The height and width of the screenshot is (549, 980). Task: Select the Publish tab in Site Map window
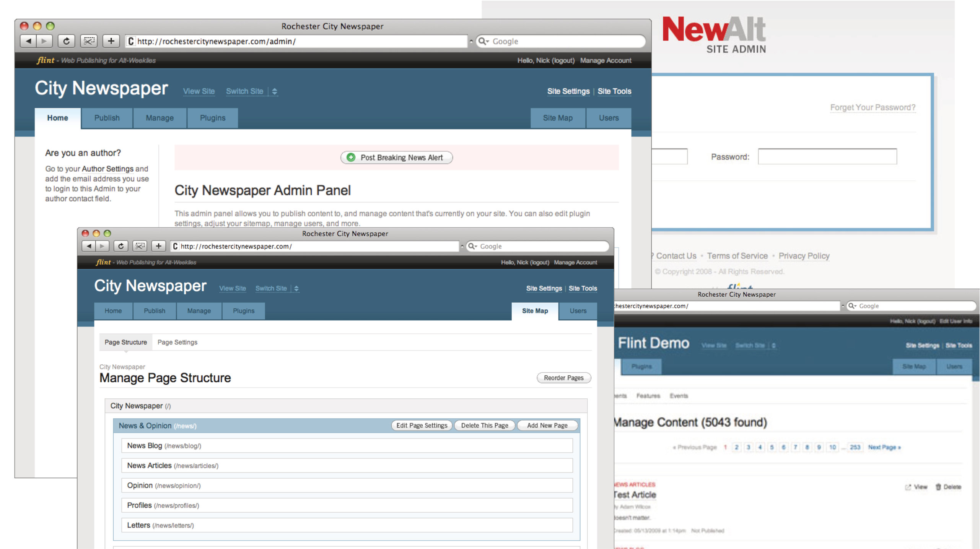tap(155, 311)
